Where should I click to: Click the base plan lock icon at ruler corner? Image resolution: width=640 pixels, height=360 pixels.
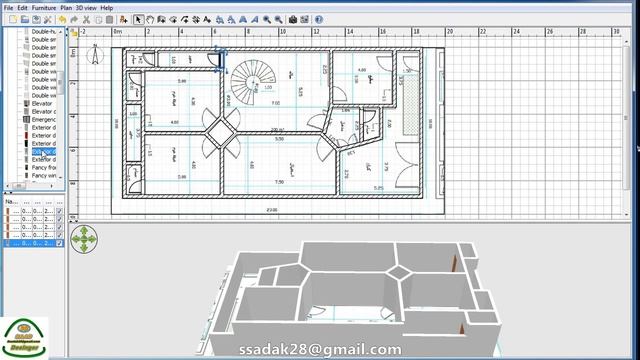(x=73, y=33)
